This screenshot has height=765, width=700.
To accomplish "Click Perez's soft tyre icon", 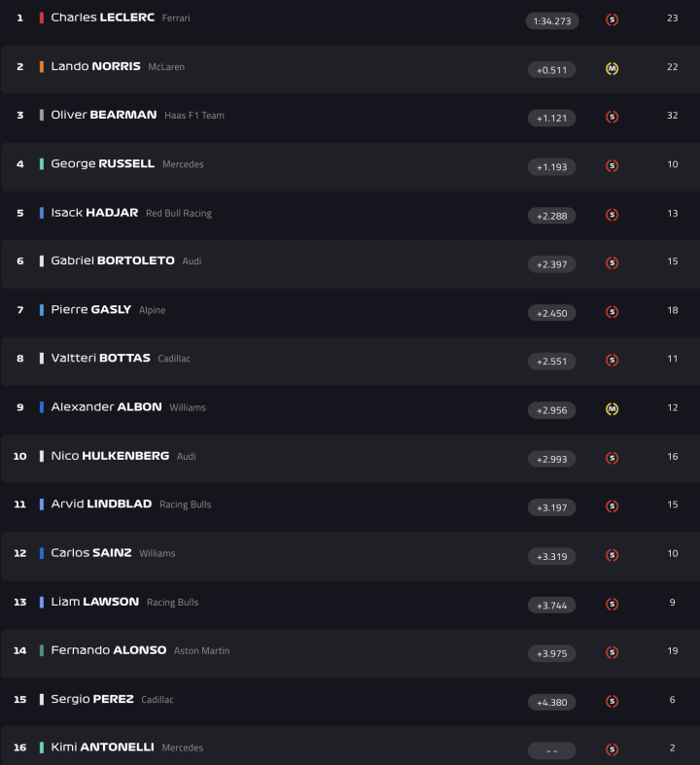I will [x=612, y=700].
